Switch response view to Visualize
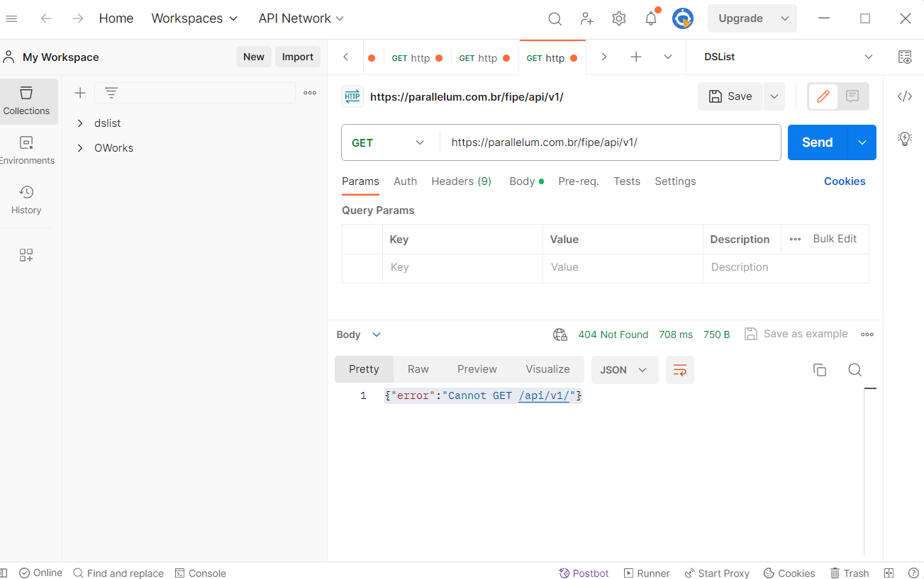Image resolution: width=924 pixels, height=579 pixels. point(547,369)
